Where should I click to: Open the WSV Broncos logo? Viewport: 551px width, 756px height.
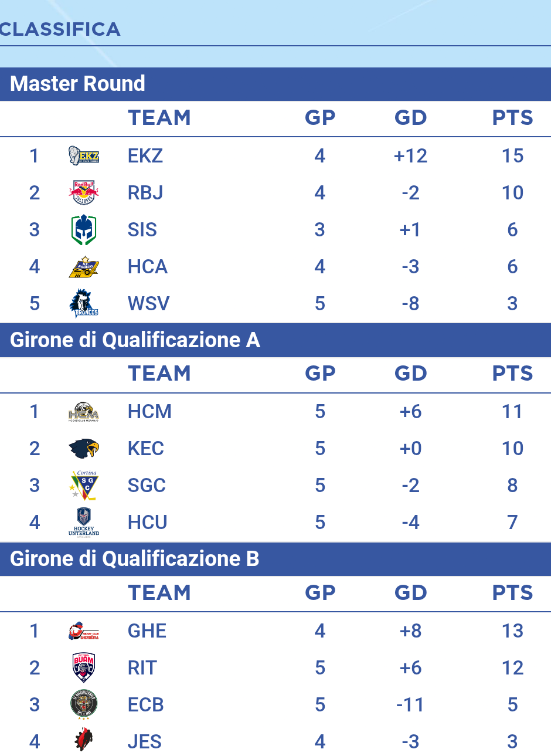(83, 303)
